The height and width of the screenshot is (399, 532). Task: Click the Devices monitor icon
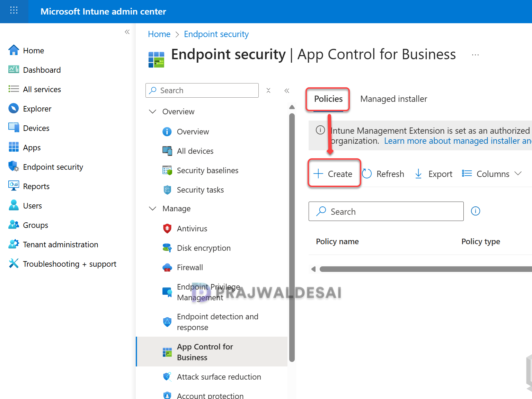(14, 128)
